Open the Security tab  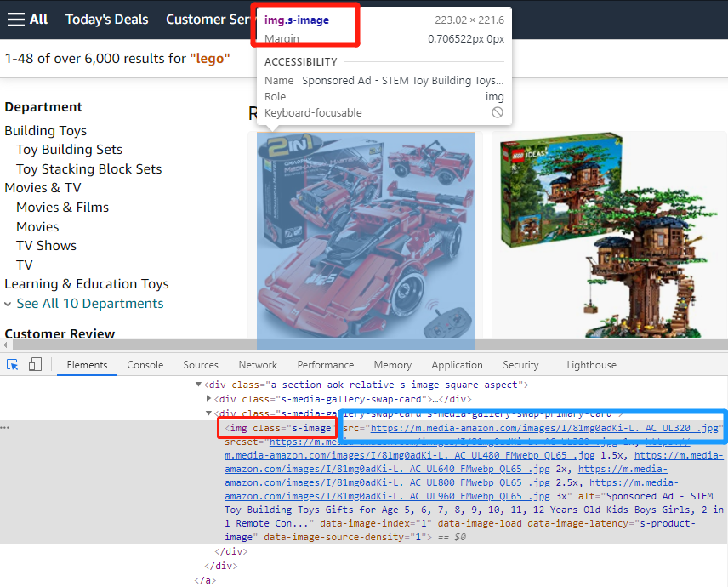tap(521, 365)
